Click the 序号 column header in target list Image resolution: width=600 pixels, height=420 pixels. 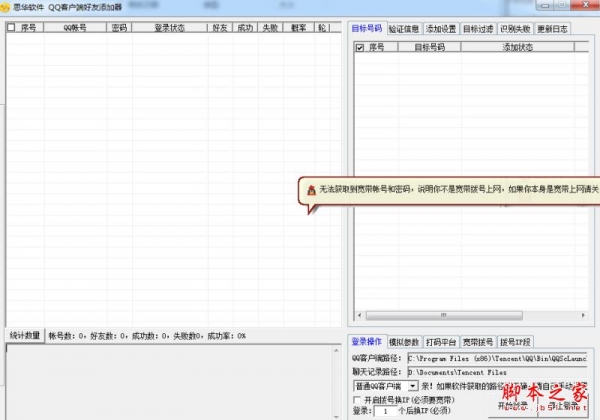[377, 47]
